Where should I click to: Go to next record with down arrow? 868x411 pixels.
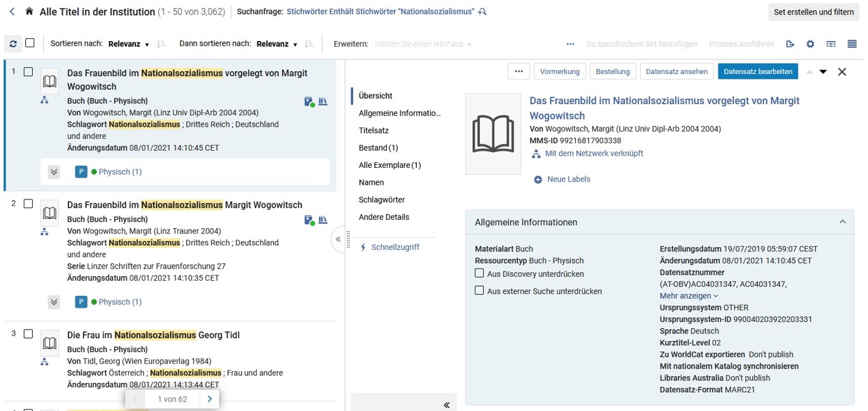(x=824, y=72)
